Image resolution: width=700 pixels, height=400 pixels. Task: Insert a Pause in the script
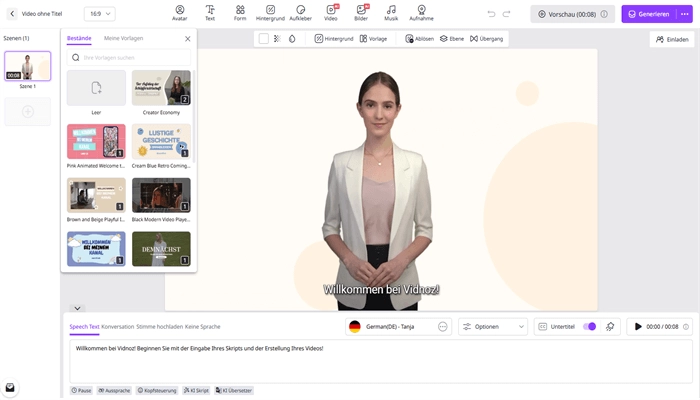[81, 391]
